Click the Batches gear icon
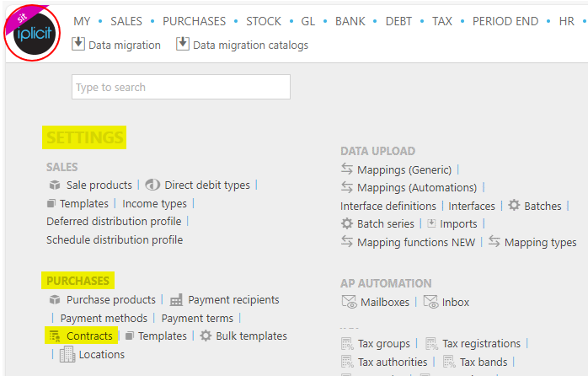 point(514,205)
